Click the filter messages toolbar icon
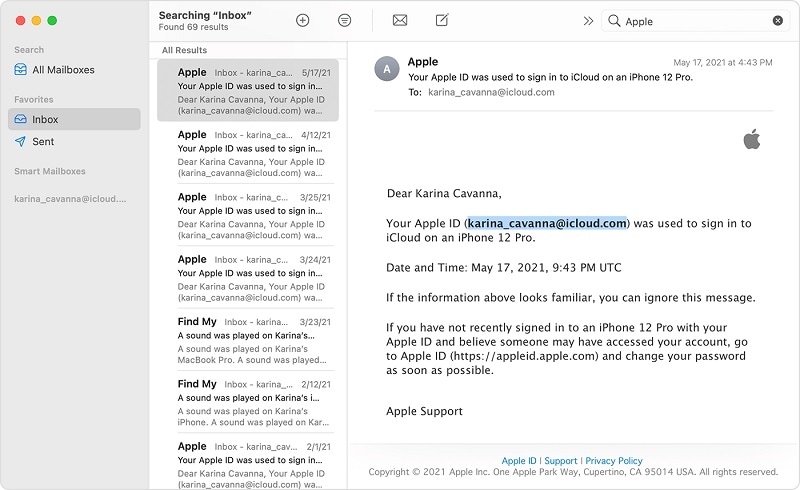The image size is (800, 490). tap(344, 20)
